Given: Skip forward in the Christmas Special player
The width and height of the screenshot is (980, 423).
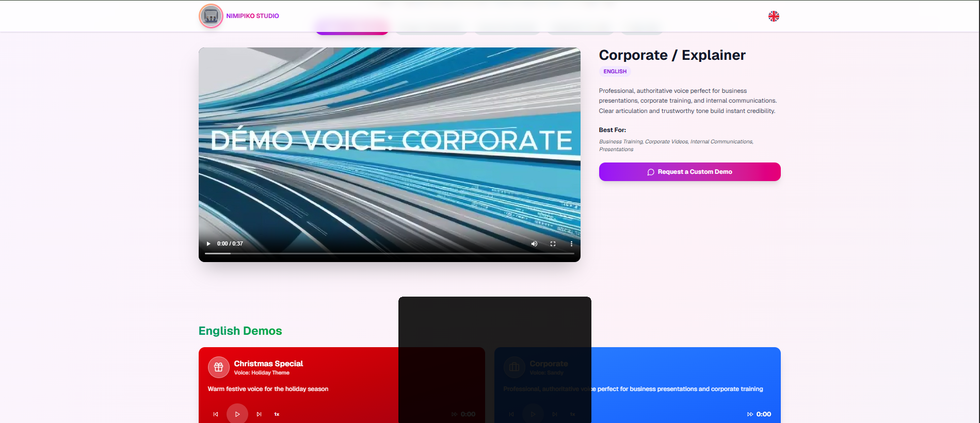Looking at the screenshot, I should click(x=259, y=414).
